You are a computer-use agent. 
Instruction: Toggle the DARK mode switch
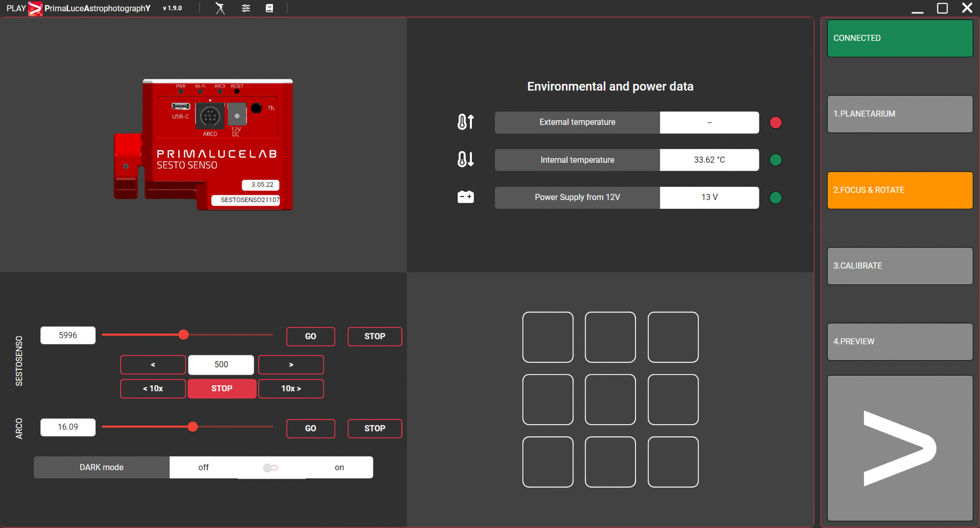[x=270, y=468]
